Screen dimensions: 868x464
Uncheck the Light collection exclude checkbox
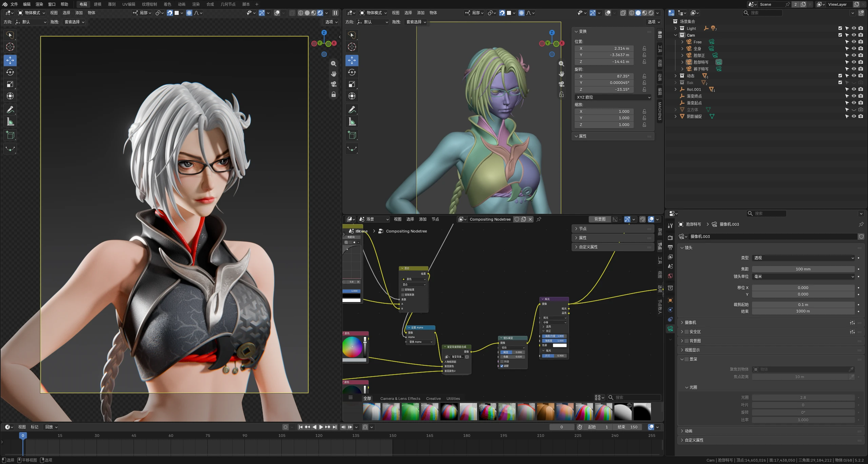click(840, 28)
